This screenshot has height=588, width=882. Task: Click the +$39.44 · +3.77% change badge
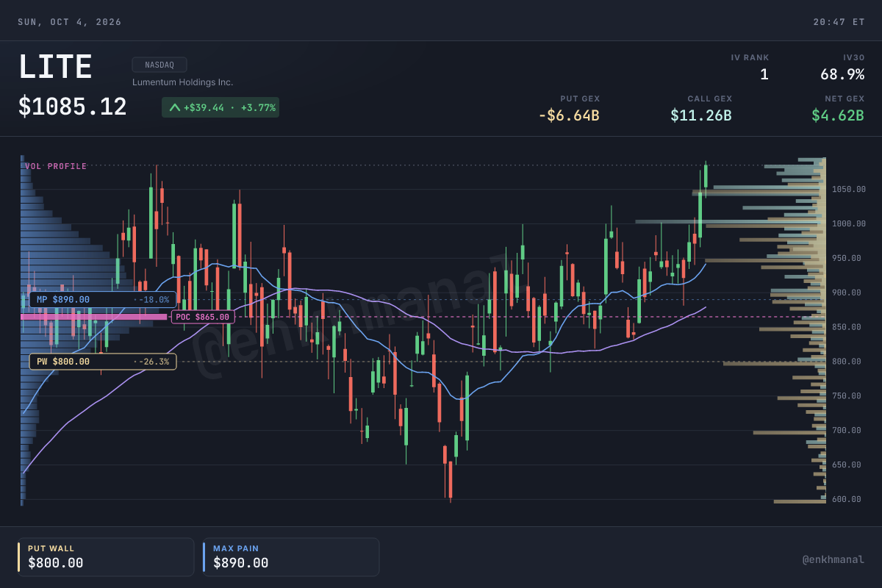coord(220,107)
